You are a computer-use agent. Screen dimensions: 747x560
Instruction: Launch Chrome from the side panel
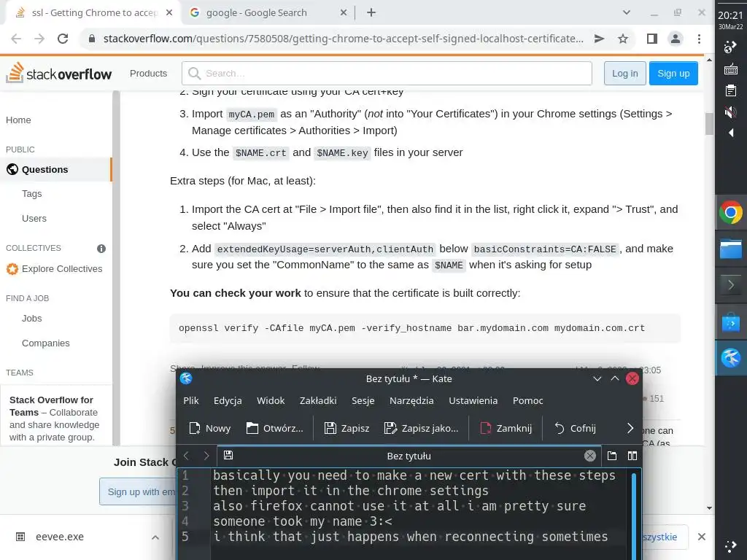tap(731, 212)
